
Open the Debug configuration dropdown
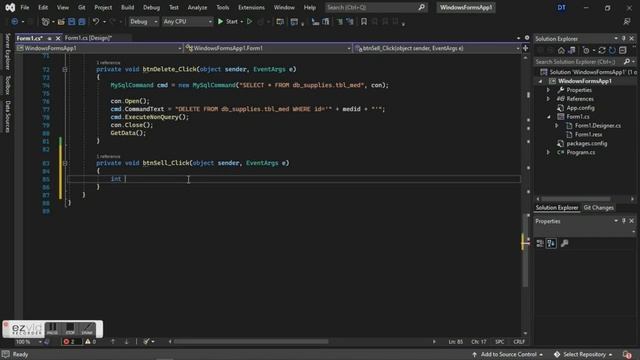(x=143, y=22)
